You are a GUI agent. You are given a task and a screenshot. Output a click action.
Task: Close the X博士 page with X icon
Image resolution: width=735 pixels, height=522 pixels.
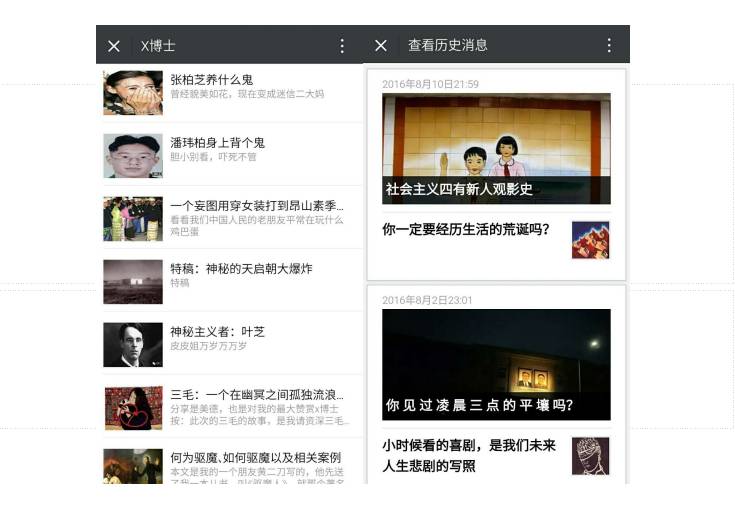pos(114,46)
